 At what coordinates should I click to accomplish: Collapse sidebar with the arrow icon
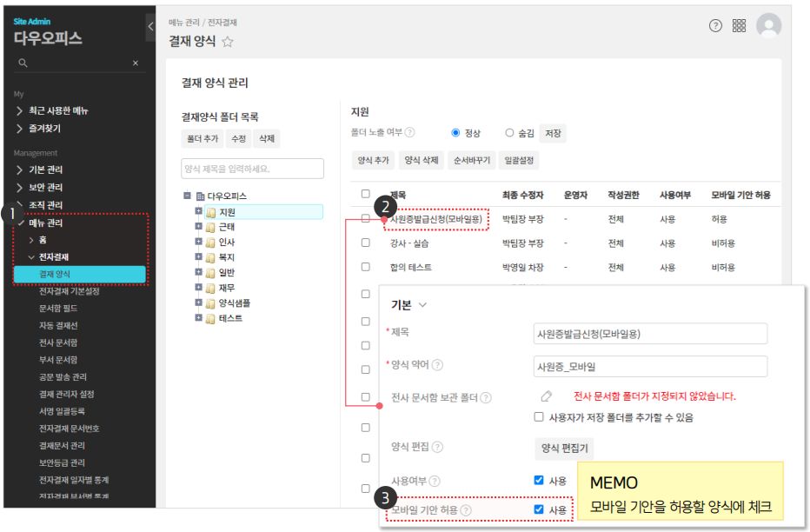150,27
